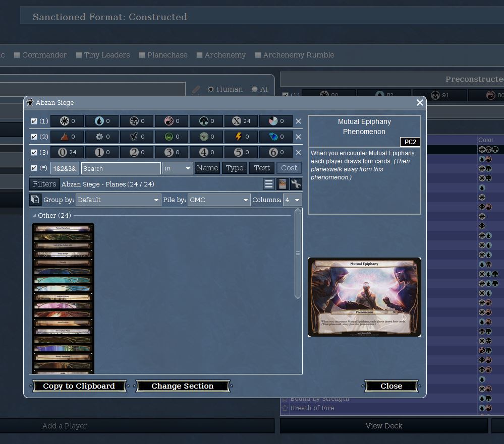Open wrench settings for view options

pyautogui.click(x=296, y=184)
